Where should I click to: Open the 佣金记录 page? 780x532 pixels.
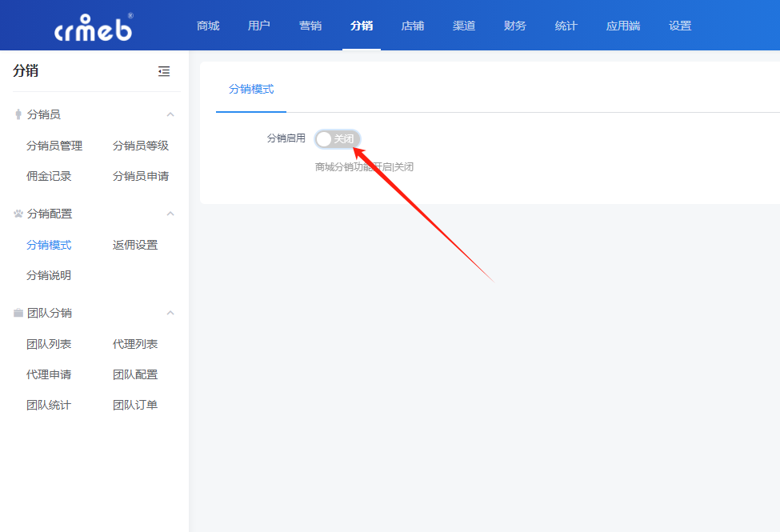[49, 176]
